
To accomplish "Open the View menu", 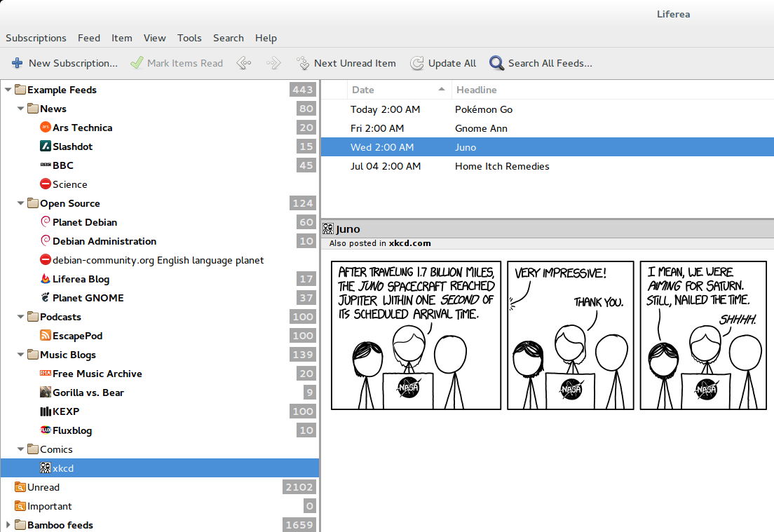I will pos(154,38).
